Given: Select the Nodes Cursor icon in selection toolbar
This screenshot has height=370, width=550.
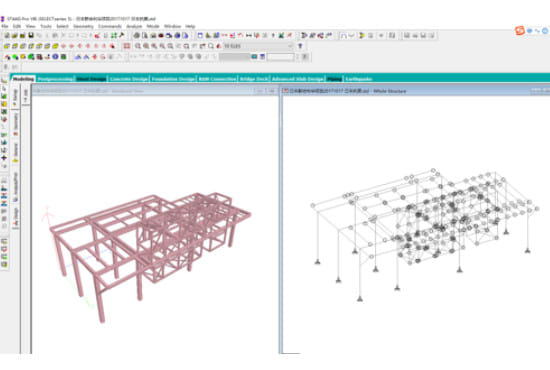Looking at the screenshot, I should (7, 57).
